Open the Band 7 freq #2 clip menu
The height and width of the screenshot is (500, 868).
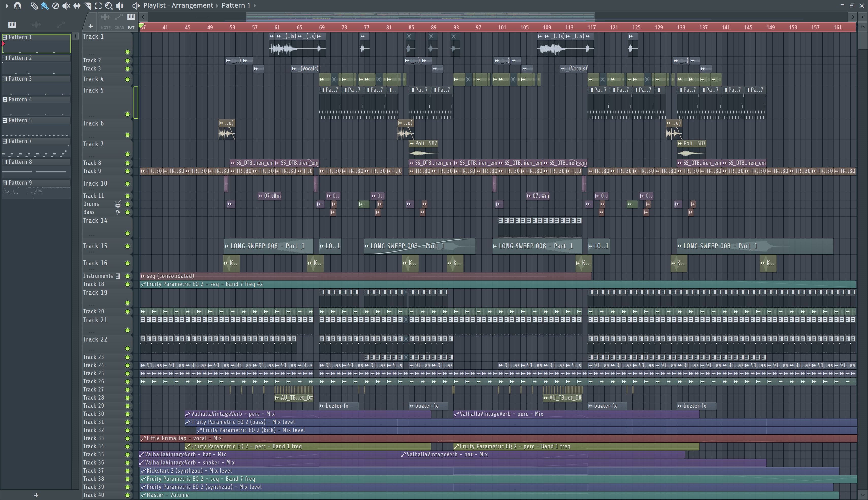pos(143,284)
